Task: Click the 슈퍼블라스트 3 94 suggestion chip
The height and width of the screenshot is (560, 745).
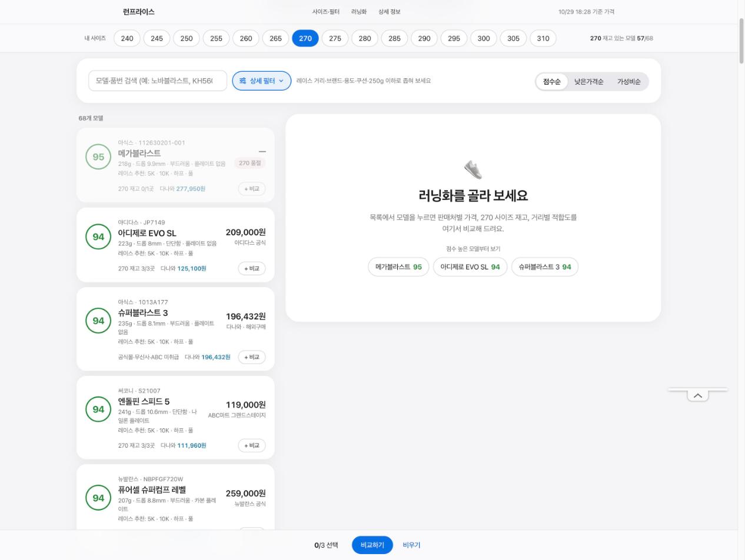Action: tap(545, 267)
